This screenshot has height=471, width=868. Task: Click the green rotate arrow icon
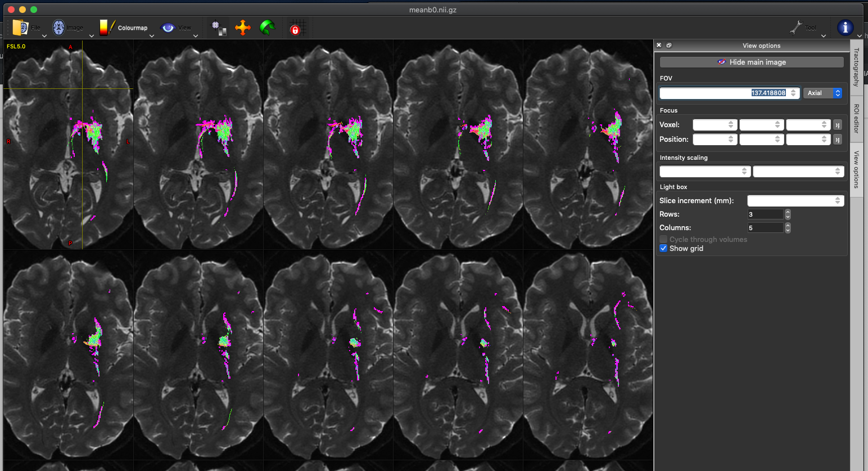pos(267,26)
